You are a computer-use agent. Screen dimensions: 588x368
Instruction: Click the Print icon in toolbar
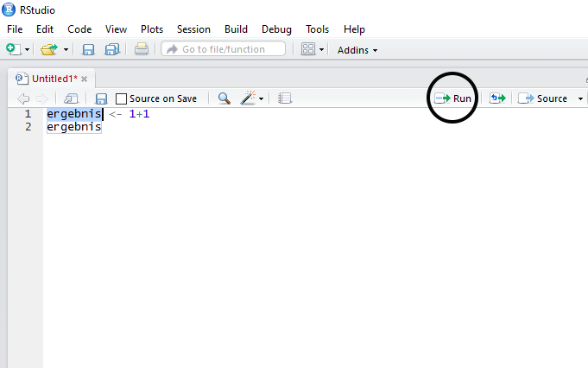pyautogui.click(x=142, y=50)
